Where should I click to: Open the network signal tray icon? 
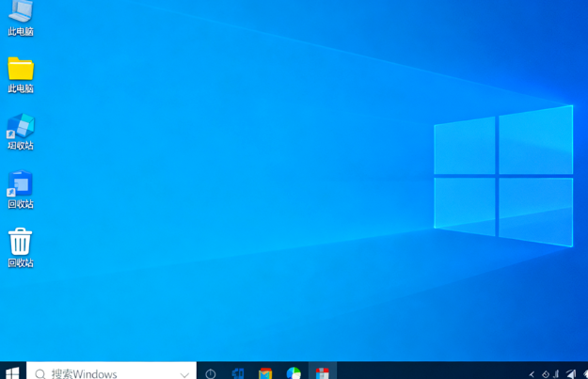(571, 373)
